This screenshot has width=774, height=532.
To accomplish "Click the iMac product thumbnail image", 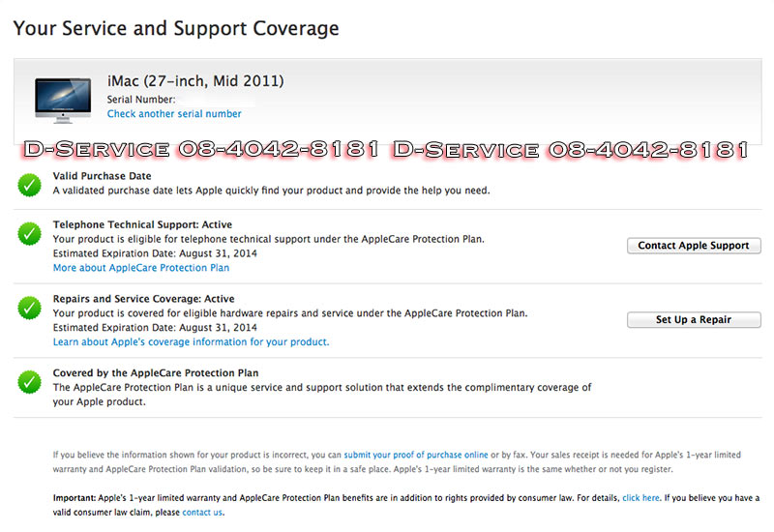I will pyautogui.click(x=63, y=99).
